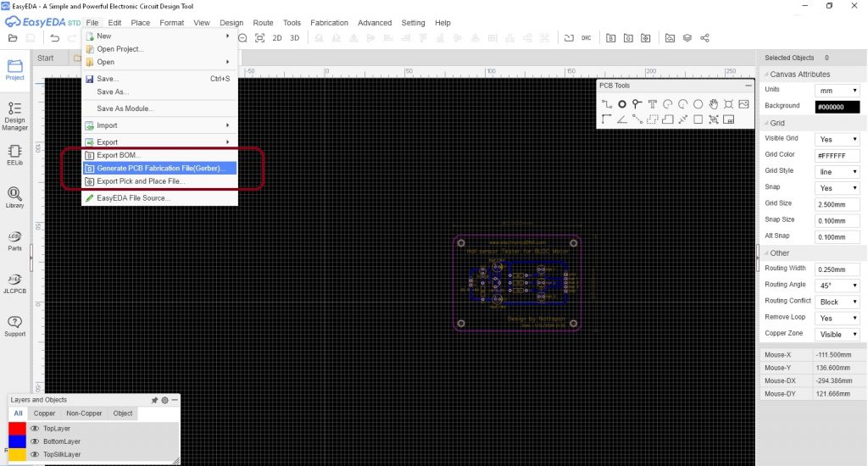Select the Hole tool in PCB Tools

(x=728, y=104)
